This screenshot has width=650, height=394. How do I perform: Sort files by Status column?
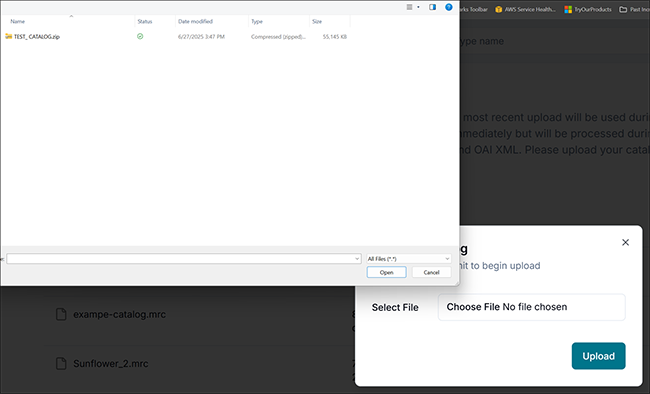pos(145,22)
